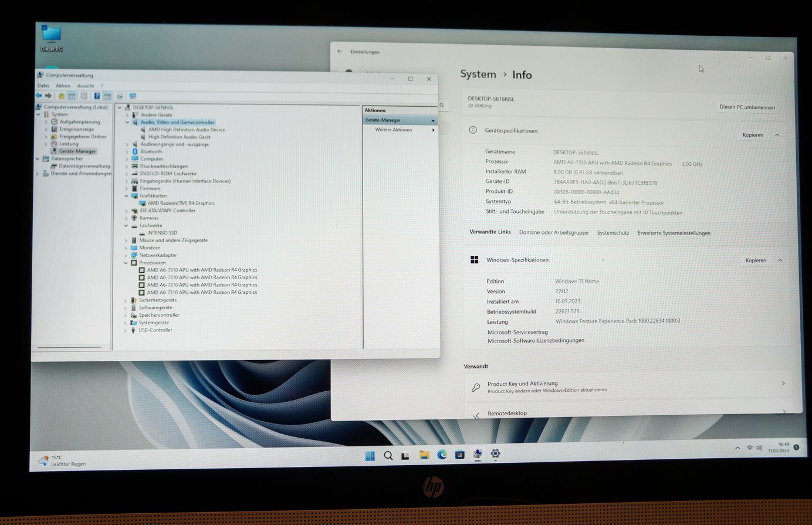Click Kopieren next to Gerätespezifikationen
The image size is (812, 525).
click(753, 135)
